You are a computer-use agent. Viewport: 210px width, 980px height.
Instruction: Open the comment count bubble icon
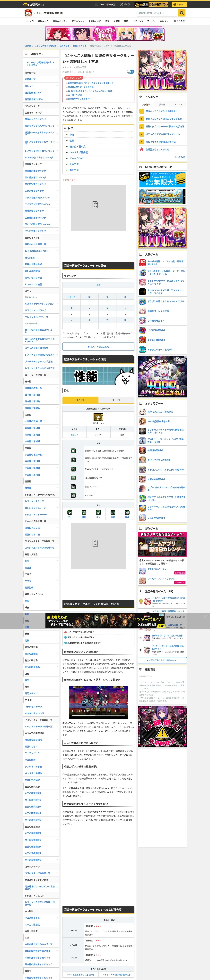pyautogui.click(x=130, y=72)
